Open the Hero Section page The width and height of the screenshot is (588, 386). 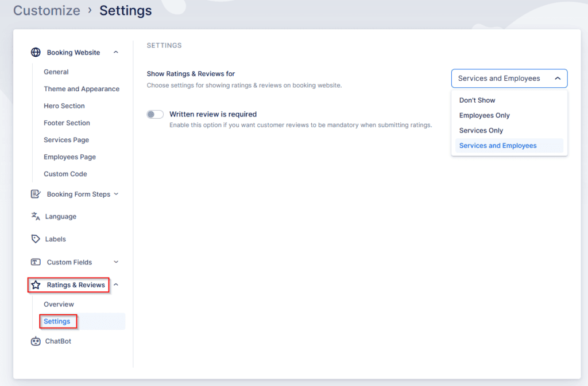pos(64,106)
